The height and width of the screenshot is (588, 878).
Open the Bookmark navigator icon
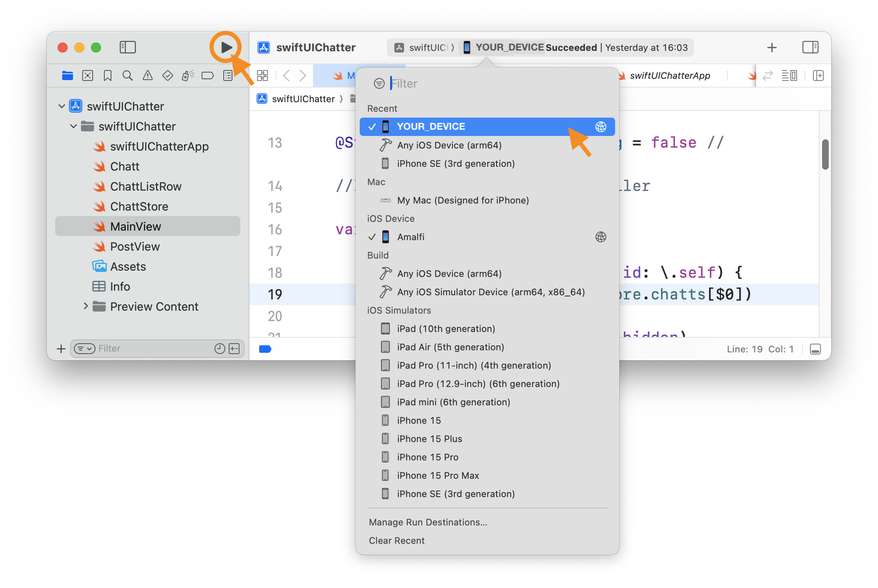click(x=108, y=75)
